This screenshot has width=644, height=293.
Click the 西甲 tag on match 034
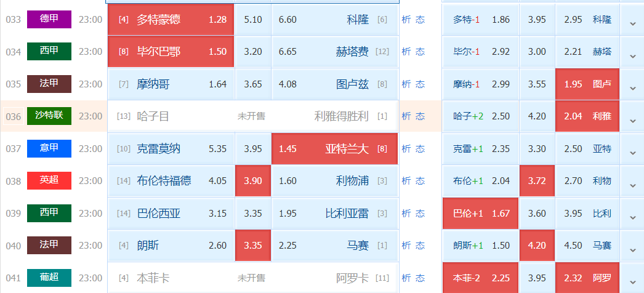pyautogui.click(x=49, y=51)
